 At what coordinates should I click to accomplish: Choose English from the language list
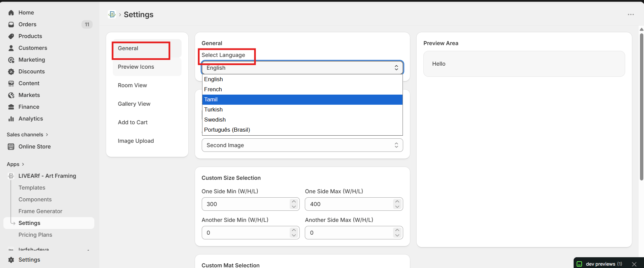click(x=302, y=79)
